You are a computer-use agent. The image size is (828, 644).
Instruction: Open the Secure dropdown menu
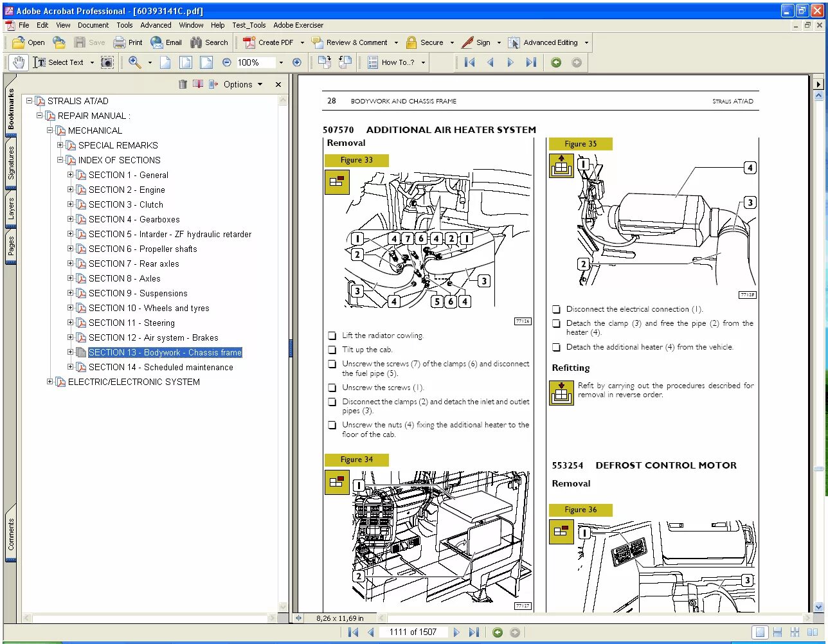pyautogui.click(x=452, y=42)
